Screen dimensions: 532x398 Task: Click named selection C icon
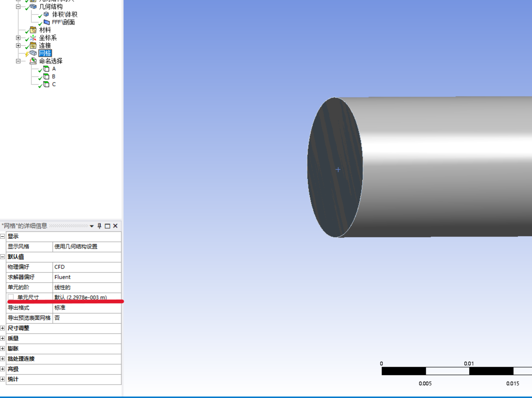point(46,84)
